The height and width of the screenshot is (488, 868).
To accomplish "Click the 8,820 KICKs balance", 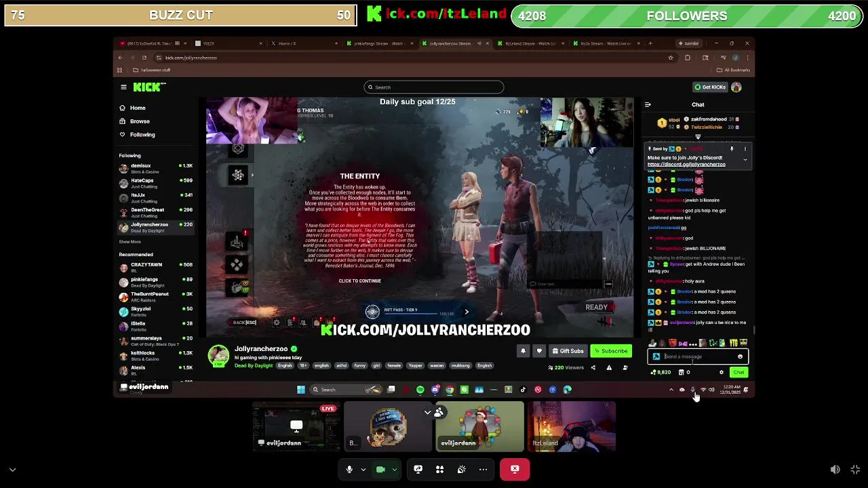I will pyautogui.click(x=660, y=372).
